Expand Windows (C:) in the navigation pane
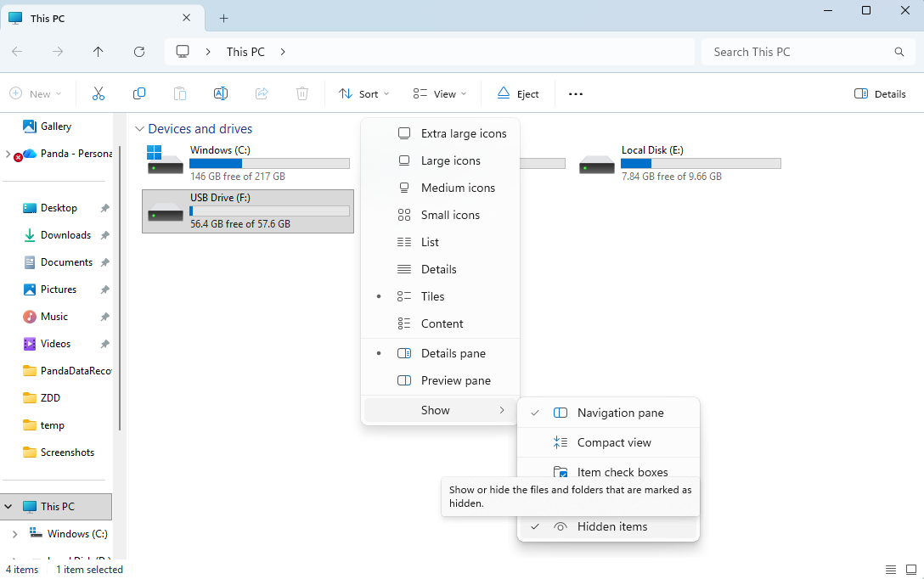 click(x=15, y=533)
